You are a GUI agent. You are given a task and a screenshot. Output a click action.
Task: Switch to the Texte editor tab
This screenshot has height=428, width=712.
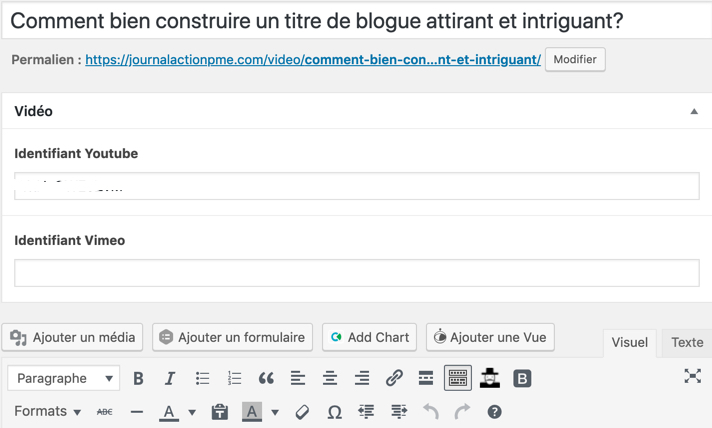click(x=687, y=343)
